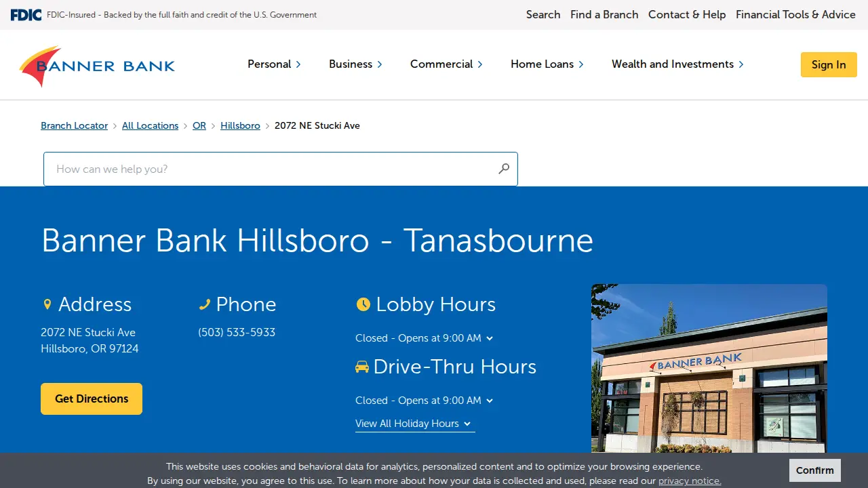The image size is (868, 488).
Task: Click the Address map pin icon
Action: coord(47,304)
